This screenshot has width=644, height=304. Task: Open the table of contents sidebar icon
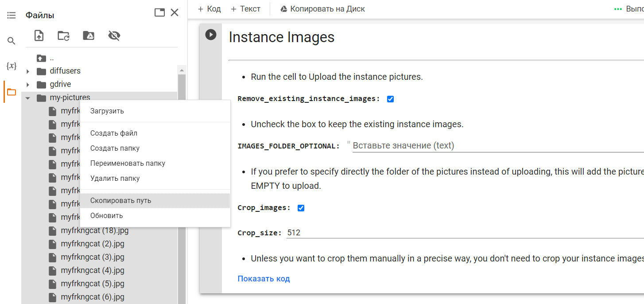(12, 16)
